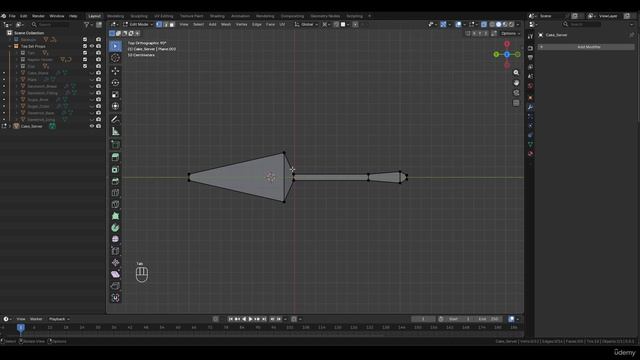Viewport: 640px width, 360px height.
Task: Select the Spin tool
Action: pyautogui.click(x=115, y=228)
